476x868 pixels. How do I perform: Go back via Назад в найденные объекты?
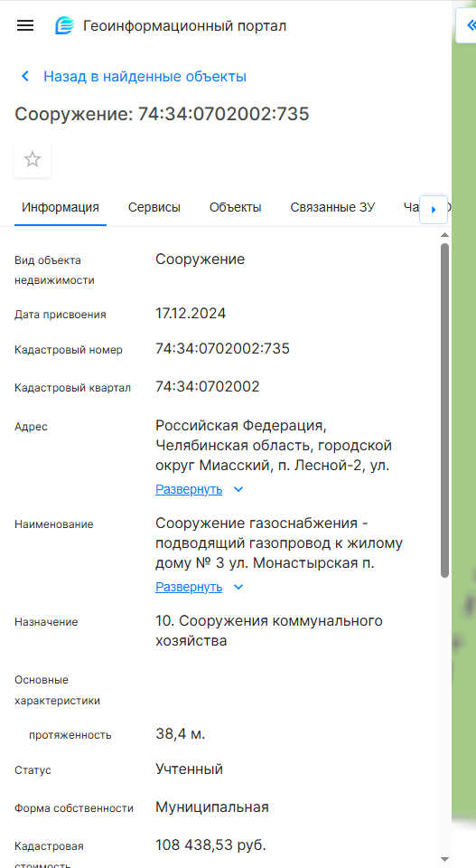click(145, 76)
